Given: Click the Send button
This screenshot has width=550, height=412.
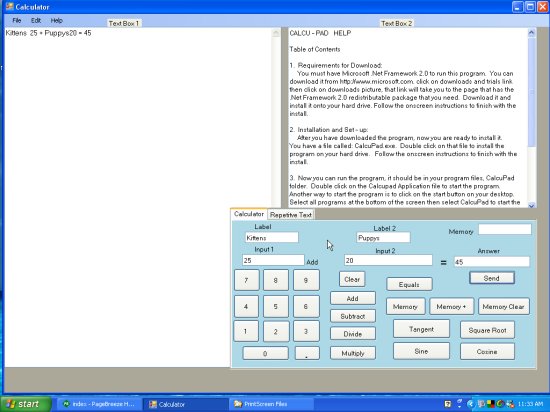Looking at the screenshot, I should pos(492,278).
